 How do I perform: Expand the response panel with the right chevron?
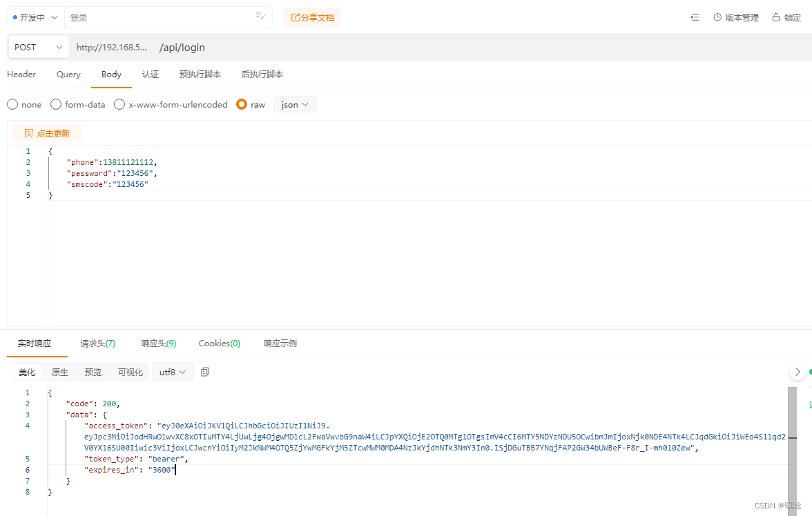tap(797, 371)
